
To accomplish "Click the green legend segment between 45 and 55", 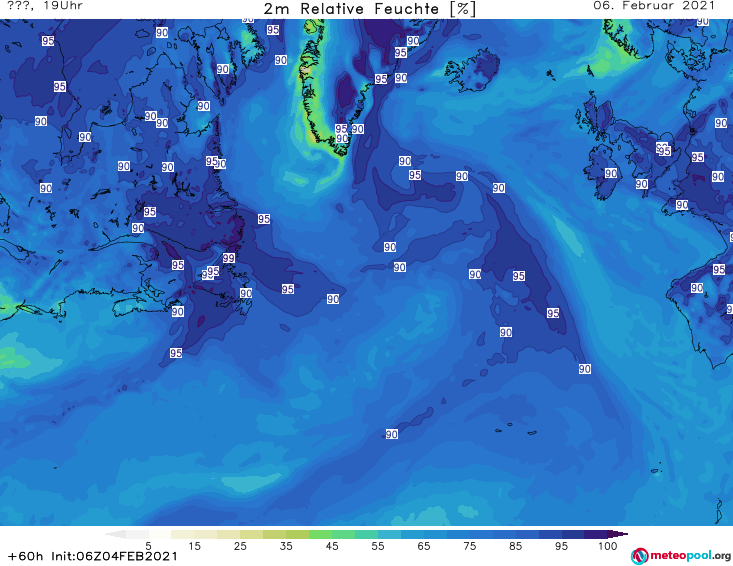I will click(343, 534).
